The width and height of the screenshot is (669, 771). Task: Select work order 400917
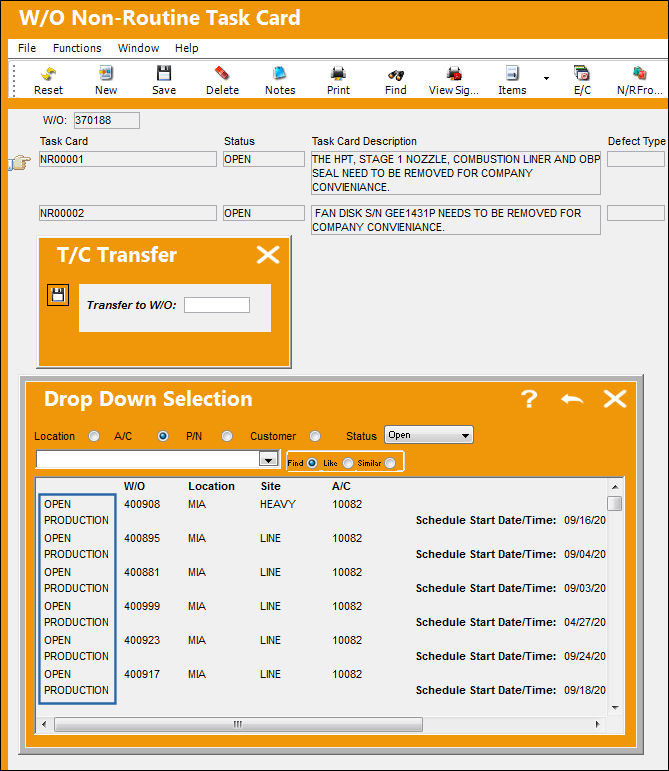tap(142, 674)
